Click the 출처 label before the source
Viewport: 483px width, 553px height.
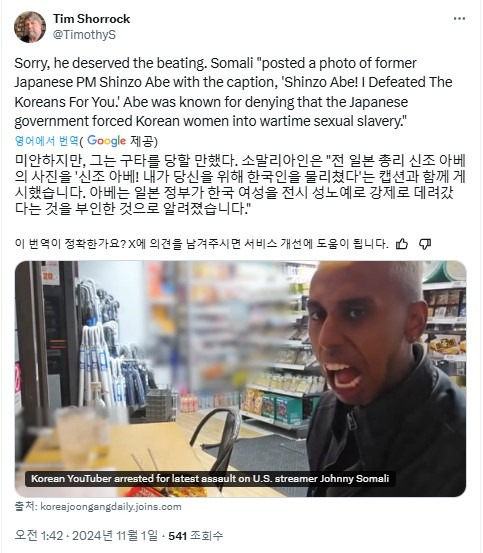point(25,507)
